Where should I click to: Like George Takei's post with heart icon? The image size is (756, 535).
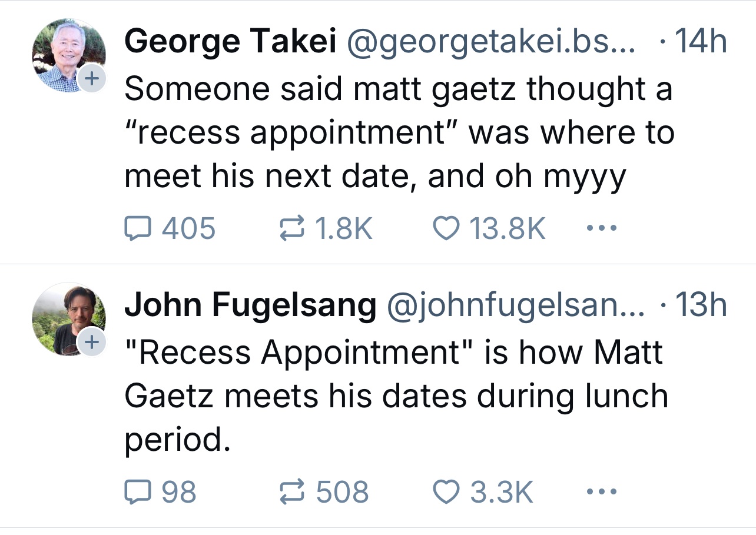click(446, 228)
